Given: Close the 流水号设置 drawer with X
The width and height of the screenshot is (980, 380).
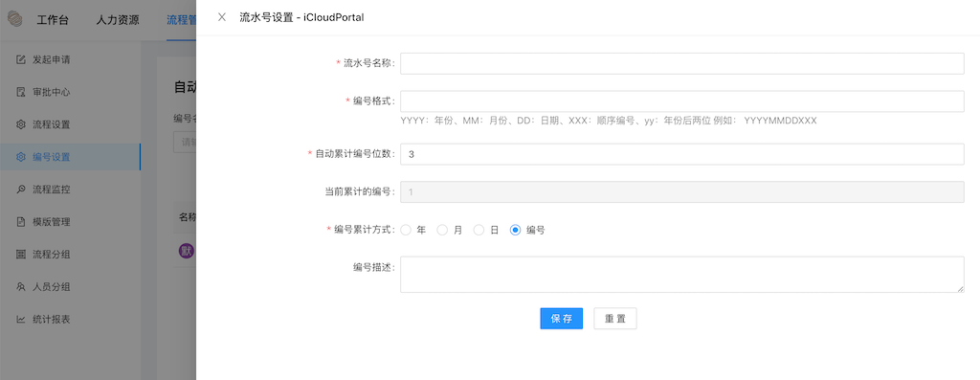Looking at the screenshot, I should [x=222, y=17].
